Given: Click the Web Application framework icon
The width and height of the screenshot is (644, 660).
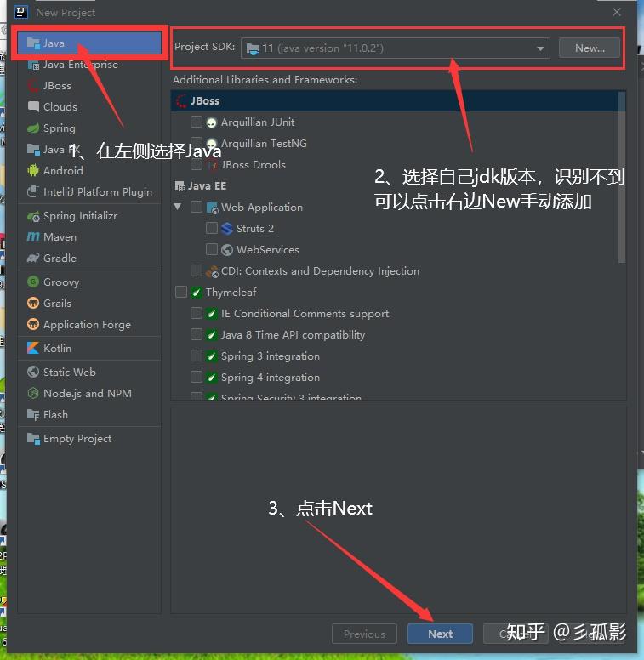Looking at the screenshot, I should point(212,208).
